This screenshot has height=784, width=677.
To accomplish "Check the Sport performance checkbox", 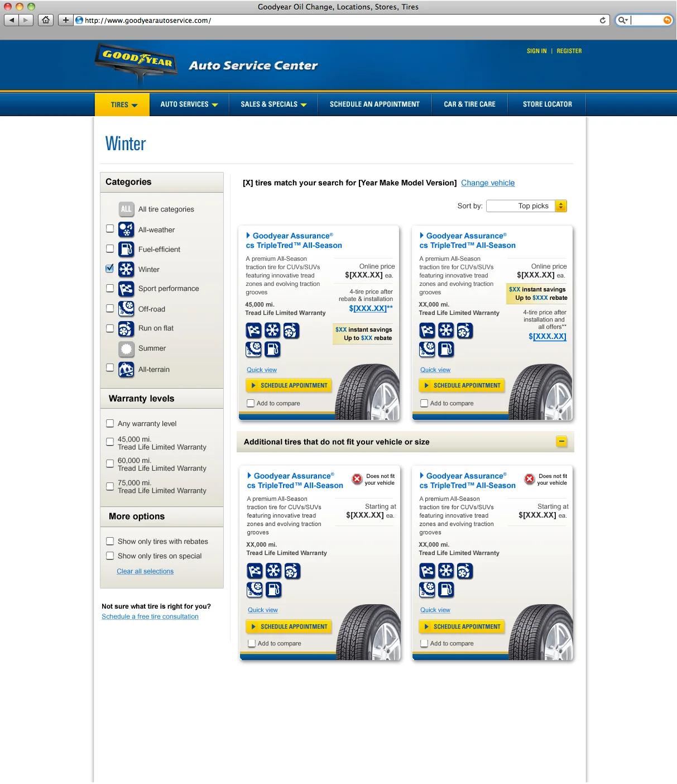I will click(x=110, y=288).
